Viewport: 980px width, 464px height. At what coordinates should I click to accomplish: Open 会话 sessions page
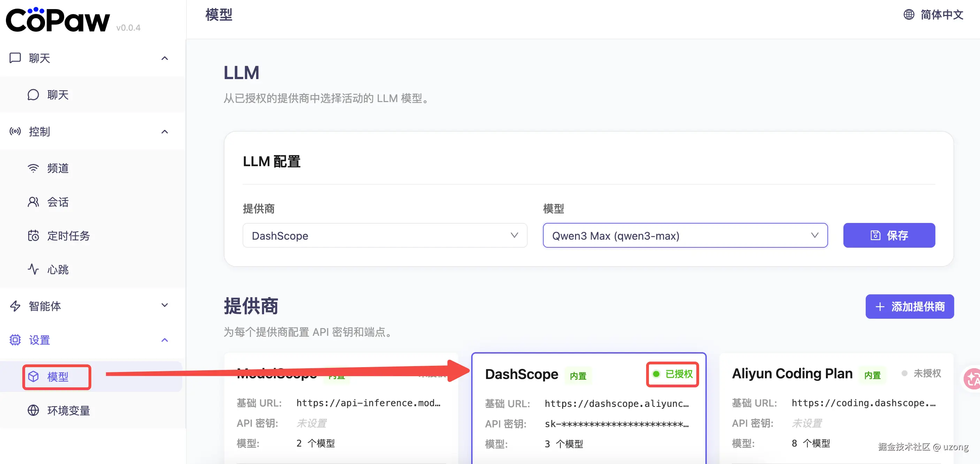click(57, 202)
